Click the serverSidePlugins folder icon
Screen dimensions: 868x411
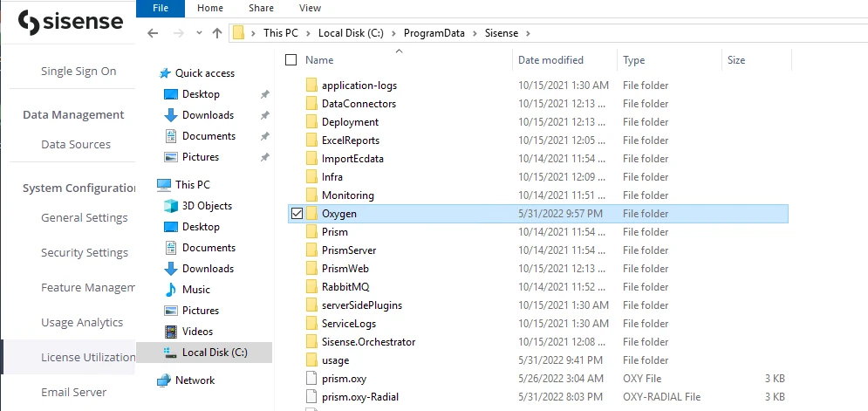(x=311, y=305)
